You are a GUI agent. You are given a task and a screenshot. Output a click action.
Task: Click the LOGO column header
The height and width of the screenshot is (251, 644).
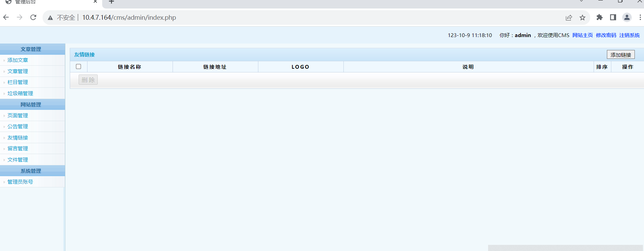pyautogui.click(x=301, y=67)
